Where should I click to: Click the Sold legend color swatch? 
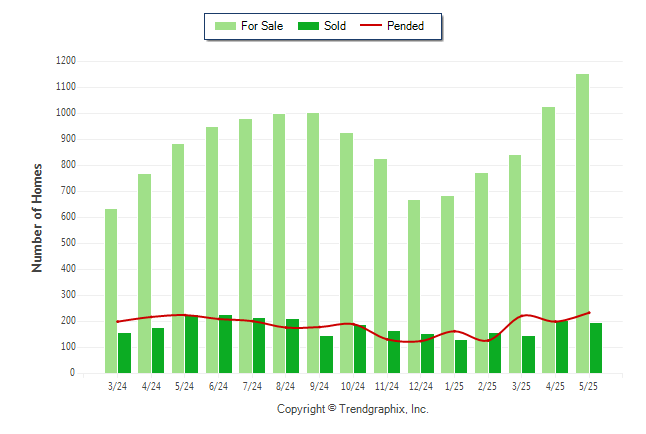308,26
